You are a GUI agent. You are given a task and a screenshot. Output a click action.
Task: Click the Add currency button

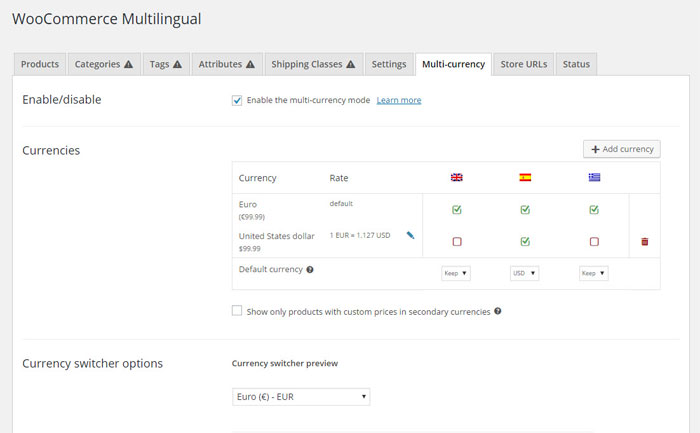pyautogui.click(x=622, y=149)
